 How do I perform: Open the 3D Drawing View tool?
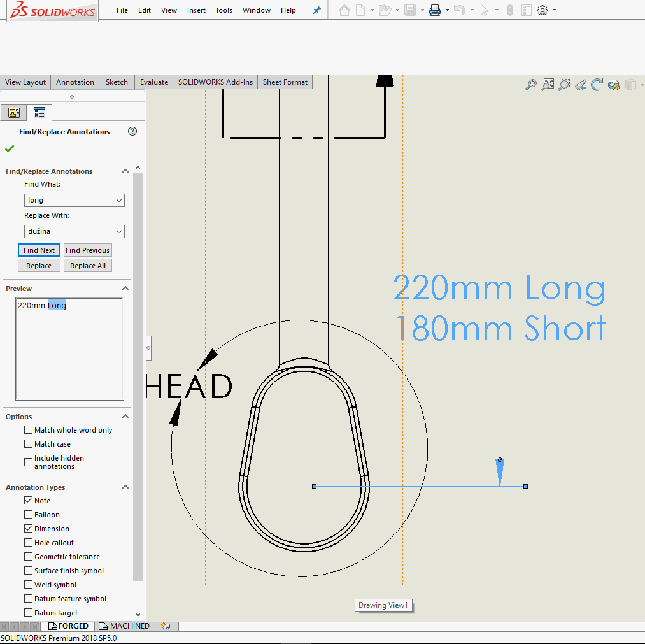[x=613, y=84]
